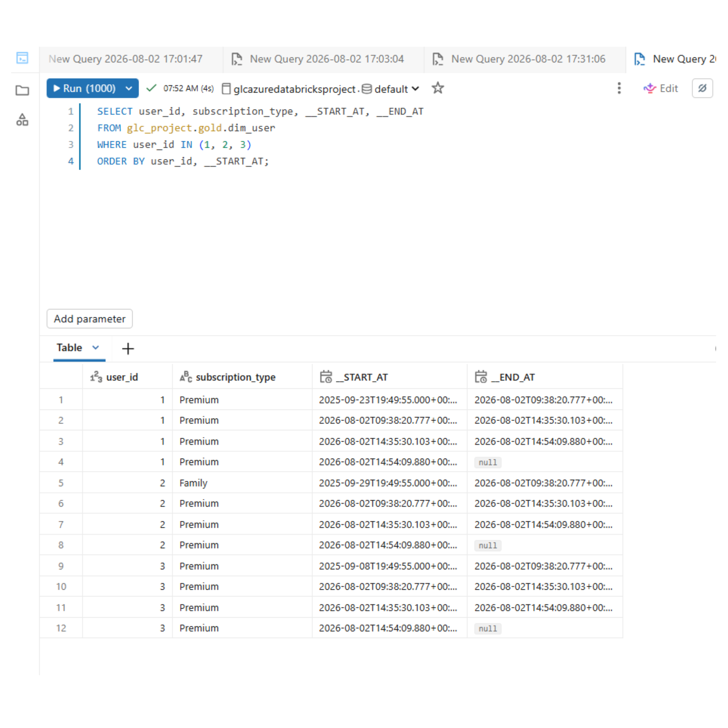Viewport: 728px width, 728px height.
Task: Click the Add parameter button
Action: pos(90,319)
